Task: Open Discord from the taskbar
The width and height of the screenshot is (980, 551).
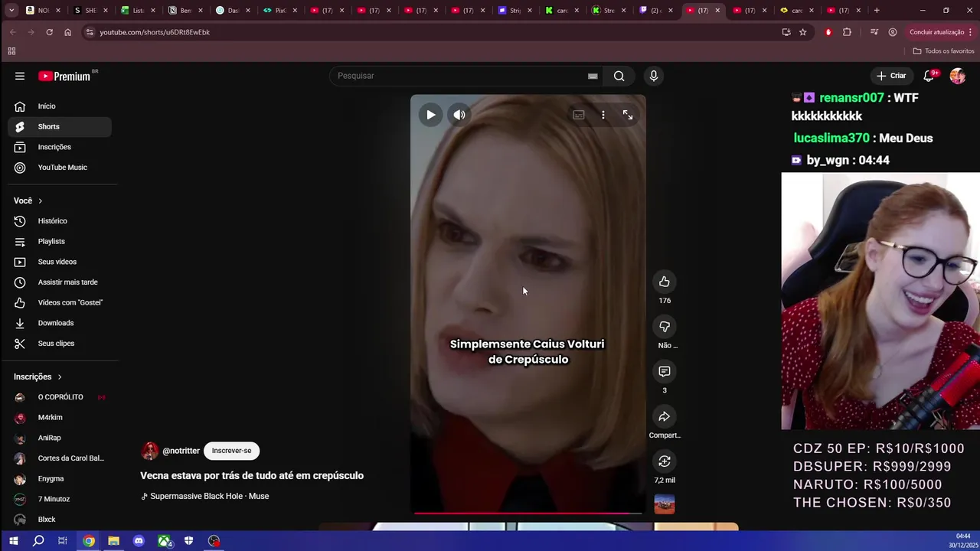Action: click(x=139, y=541)
